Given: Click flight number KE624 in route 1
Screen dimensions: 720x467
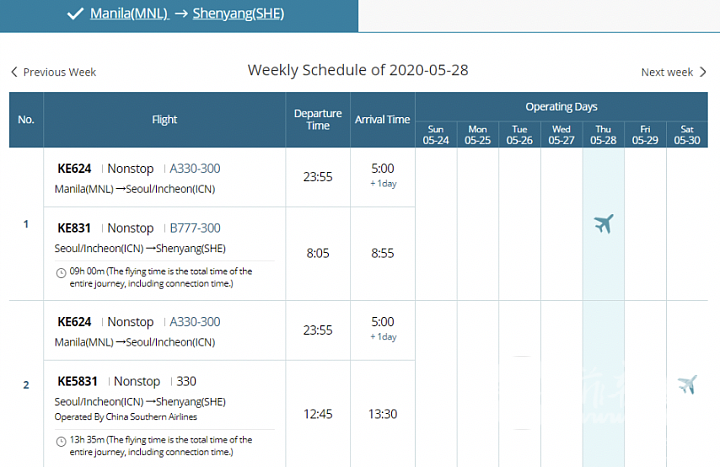Looking at the screenshot, I should (74, 169).
